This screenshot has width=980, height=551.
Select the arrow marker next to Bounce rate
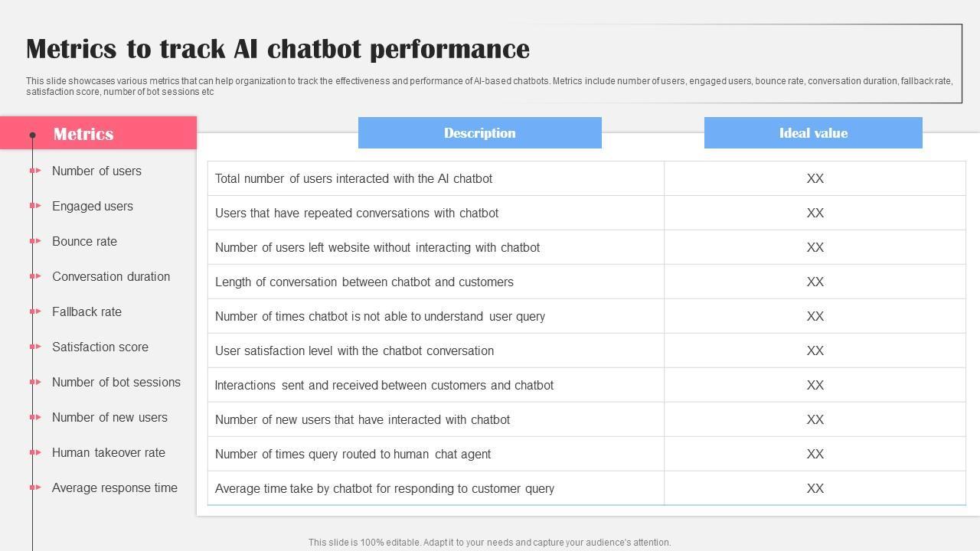pyautogui.click(x=35, y=241)
